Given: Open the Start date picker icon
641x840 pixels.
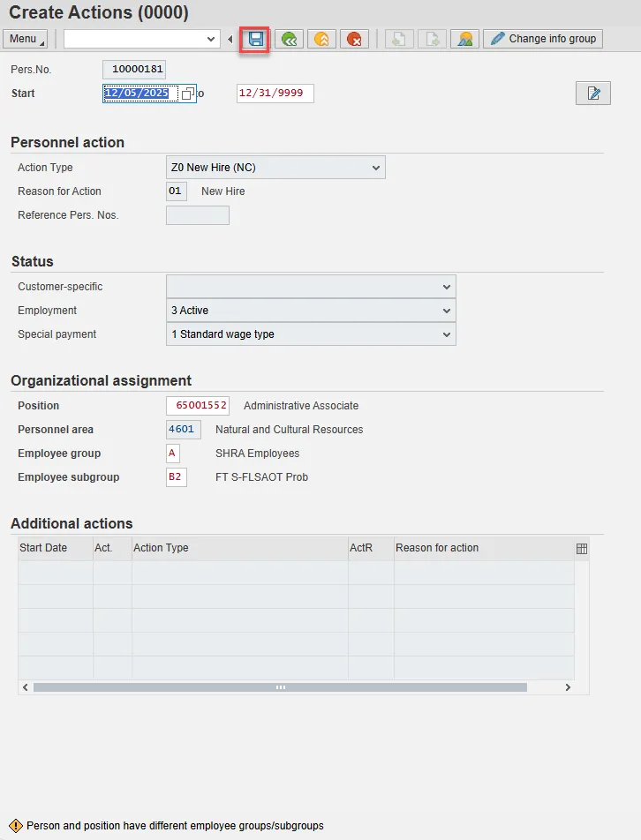Looking at the screenshot, I should 187,94.
